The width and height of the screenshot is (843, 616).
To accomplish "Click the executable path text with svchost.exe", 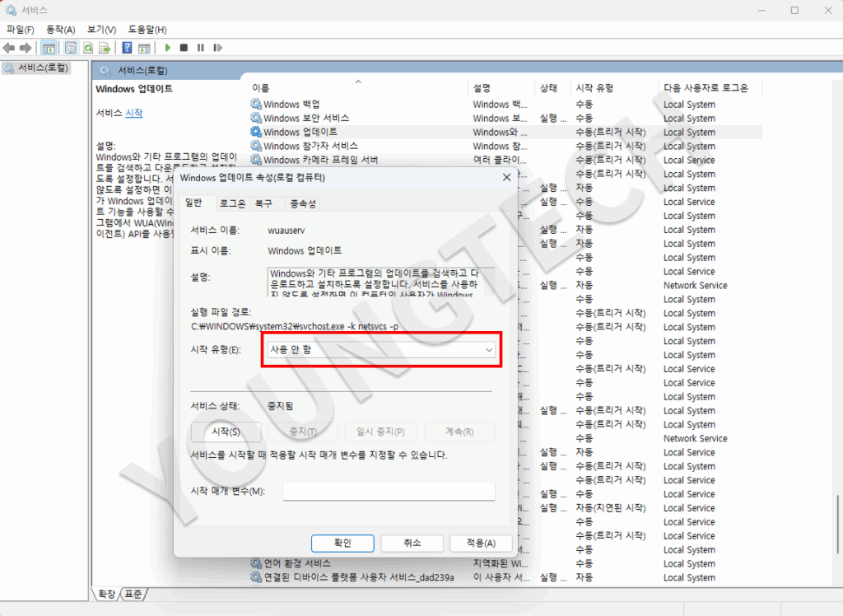I will point(295,327).
